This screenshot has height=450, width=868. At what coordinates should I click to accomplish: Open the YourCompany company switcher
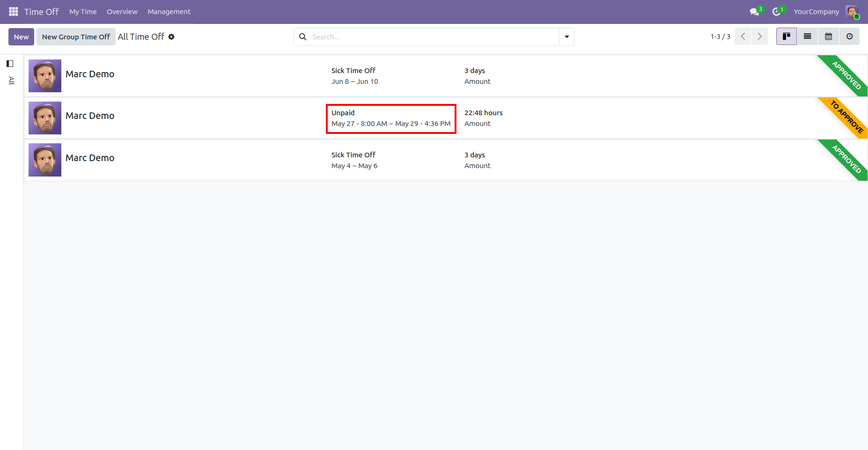(816, 12)
